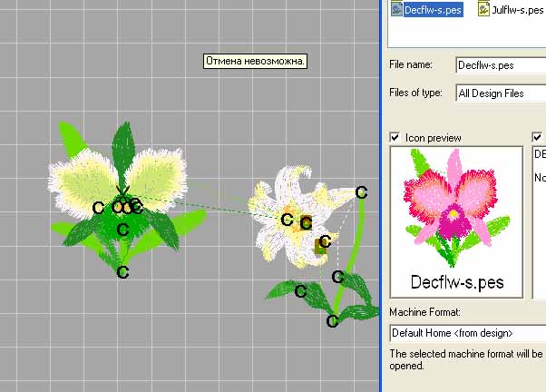Screen dimensions: 546x392
Task: Click the C marker on the lily leaf
Action: pyautogui.click(x=300, y=290)
